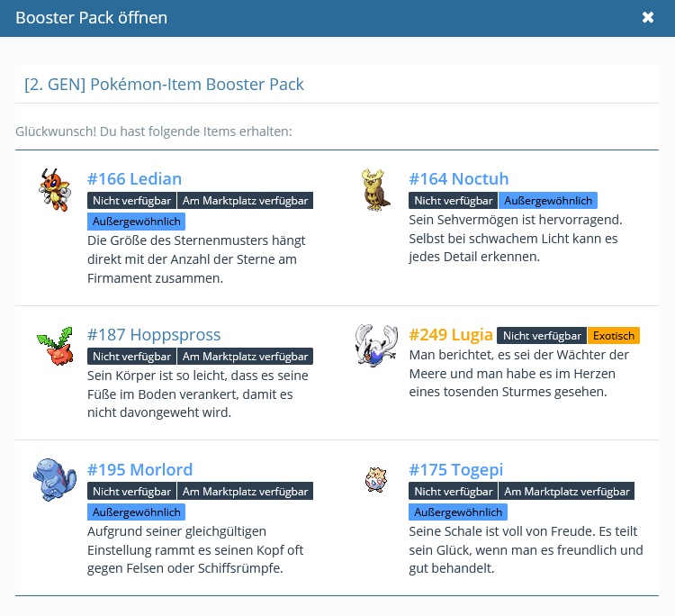Viewport: 675px width, 616px height.
Task: Click Morlord's Außergewöhnlich rarity badge
Action: (x=136, y=512)
